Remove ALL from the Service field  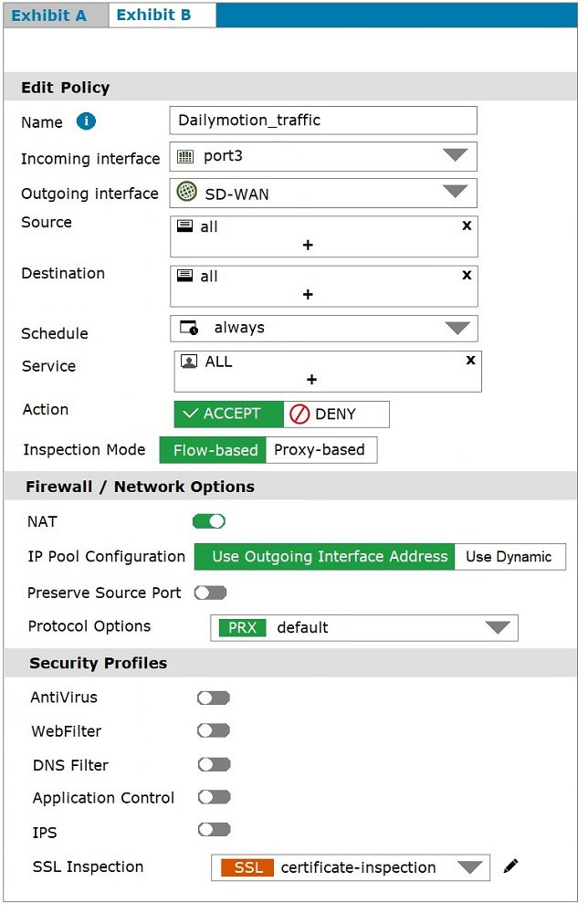470,361
